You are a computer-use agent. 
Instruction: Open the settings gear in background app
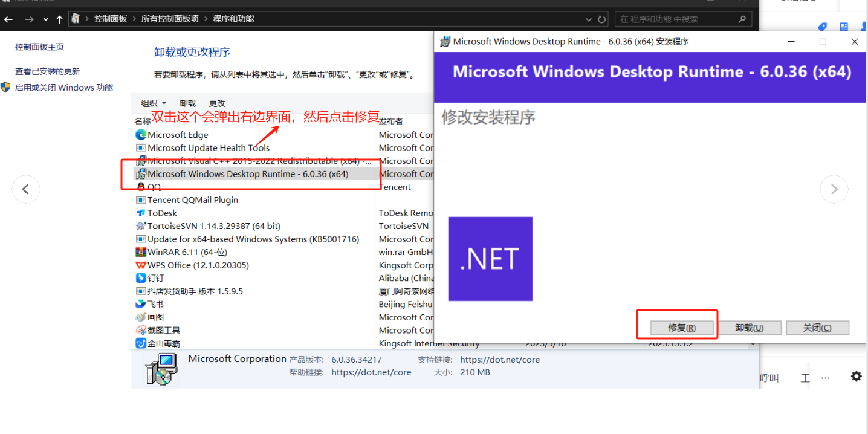[856, 377]
